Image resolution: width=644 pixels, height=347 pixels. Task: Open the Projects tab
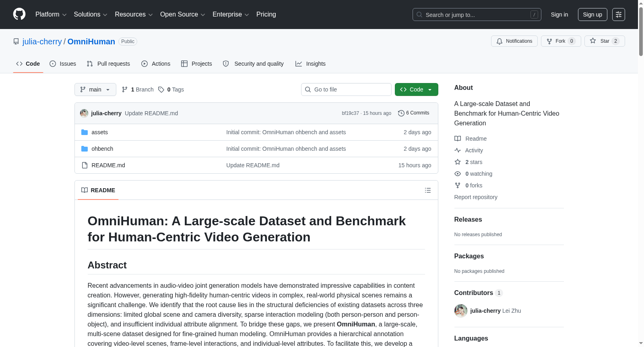(196, 64)
